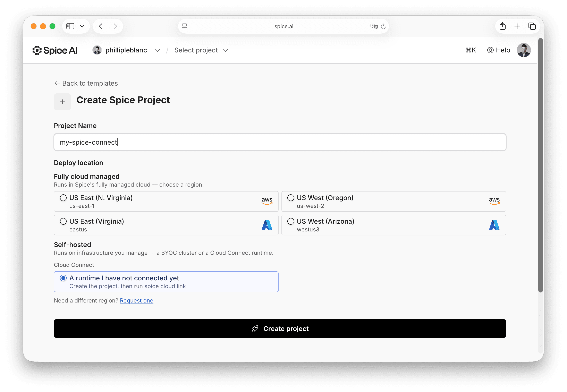Click the 'Cloud Connect' label

[74, 265]
